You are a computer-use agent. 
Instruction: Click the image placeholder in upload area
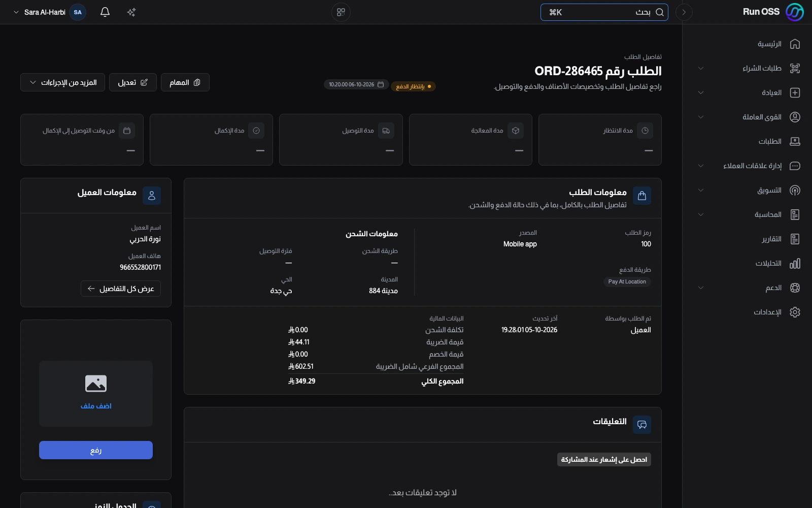click(x=96, y=384)
